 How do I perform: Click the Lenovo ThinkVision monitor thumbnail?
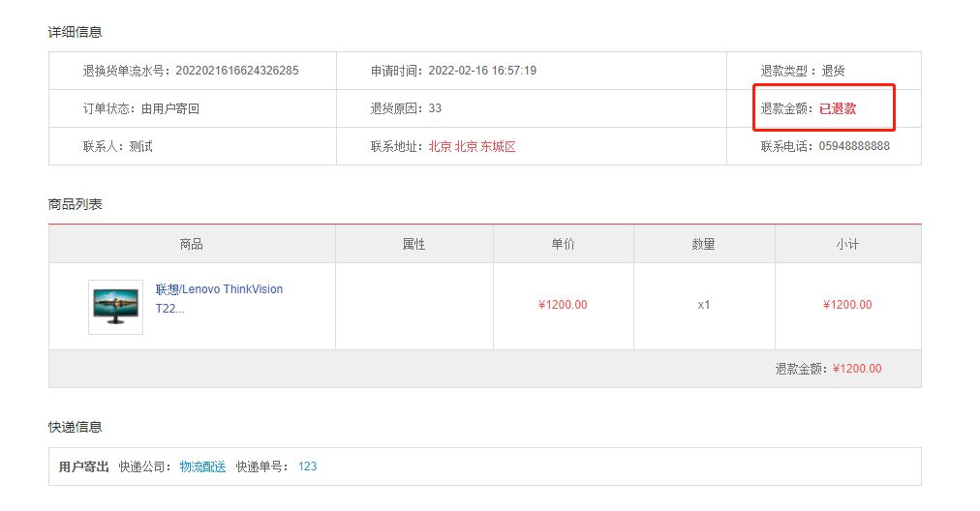point(115,307)
